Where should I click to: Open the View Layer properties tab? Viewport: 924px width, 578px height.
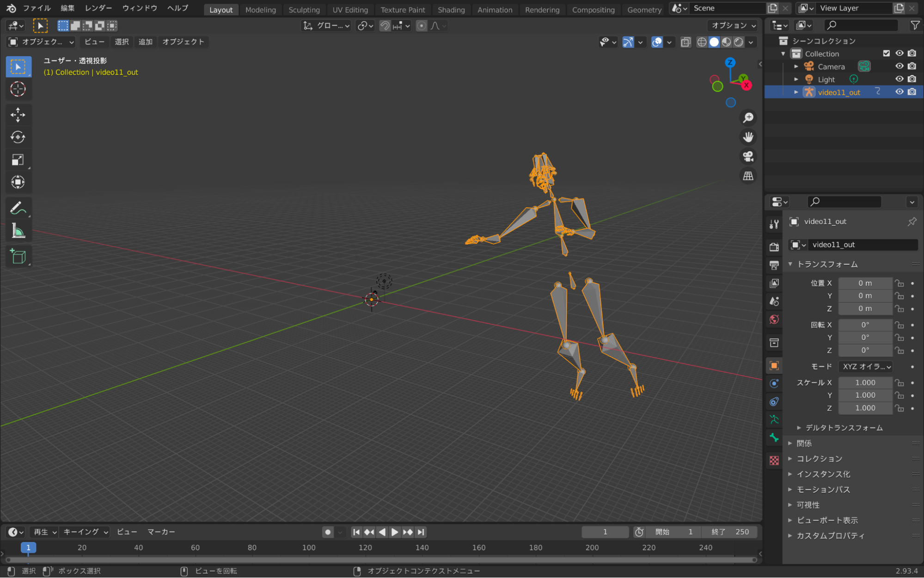pos(774,283)
